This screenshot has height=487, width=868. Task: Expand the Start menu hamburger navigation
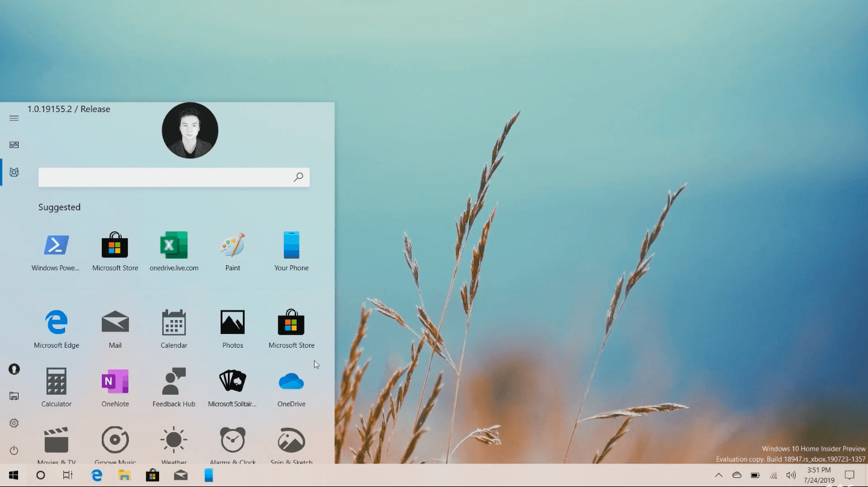(14, 118)
